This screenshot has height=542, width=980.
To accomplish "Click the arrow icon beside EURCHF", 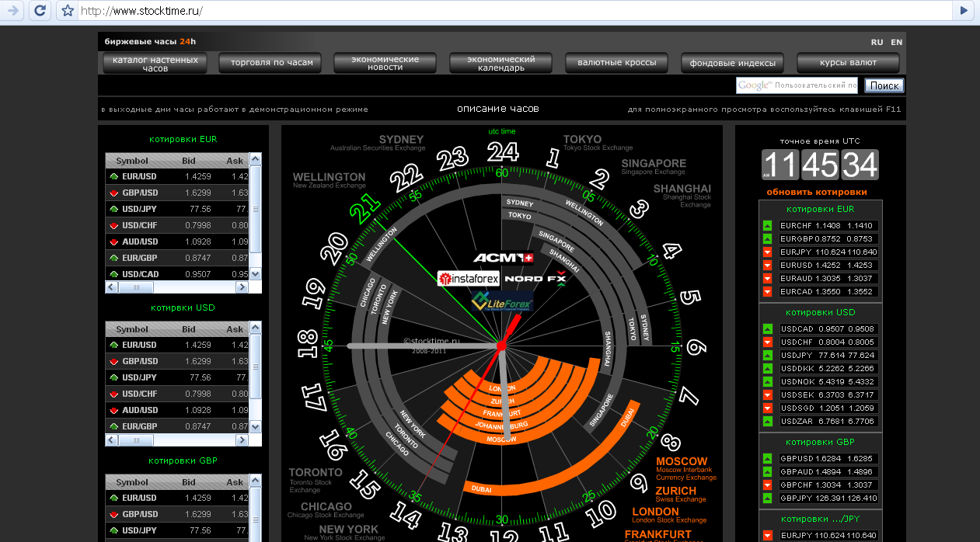I will click(767, 226).
